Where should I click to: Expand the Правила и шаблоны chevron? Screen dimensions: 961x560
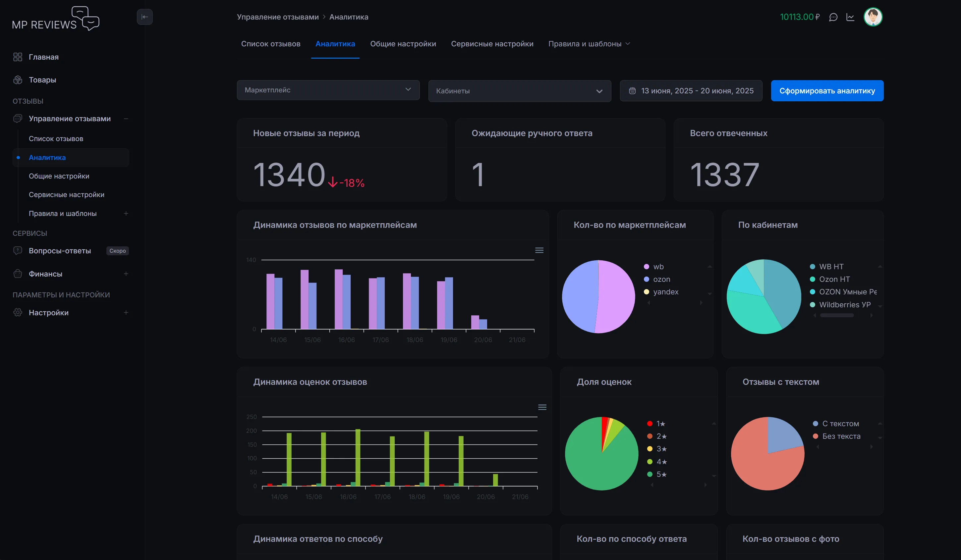[x=628, y=43]
